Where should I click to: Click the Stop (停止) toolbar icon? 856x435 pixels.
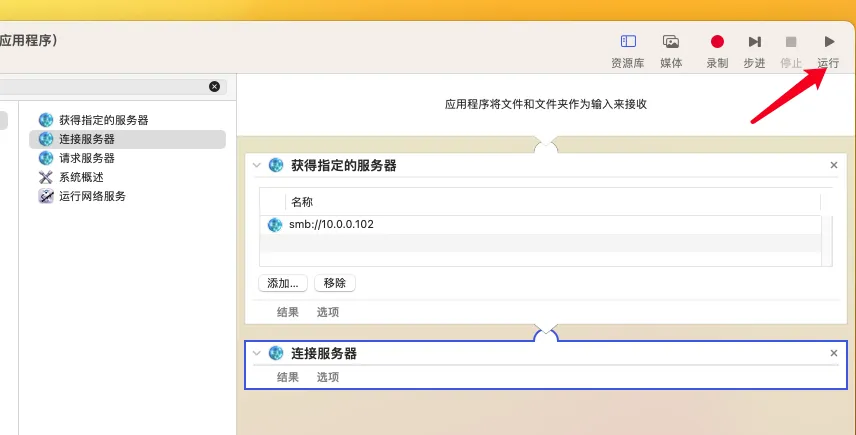(791, 42)
